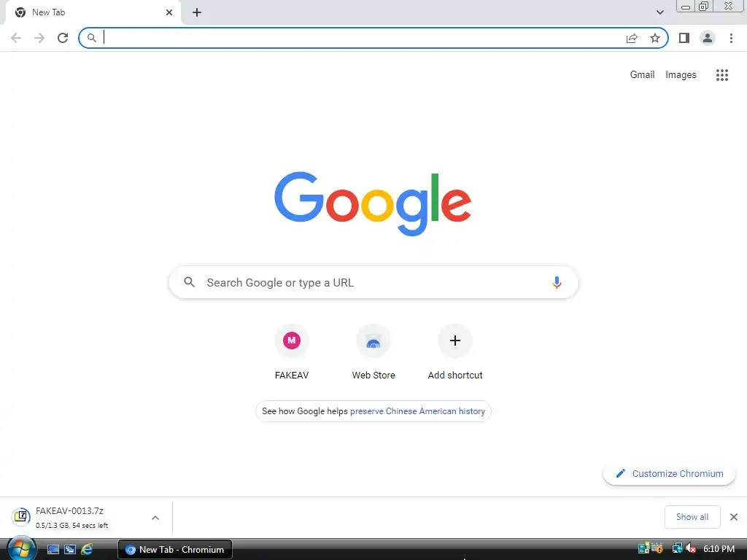Click the magnifier icon in the search box
The image size is (747, 560).
[190, 282]
